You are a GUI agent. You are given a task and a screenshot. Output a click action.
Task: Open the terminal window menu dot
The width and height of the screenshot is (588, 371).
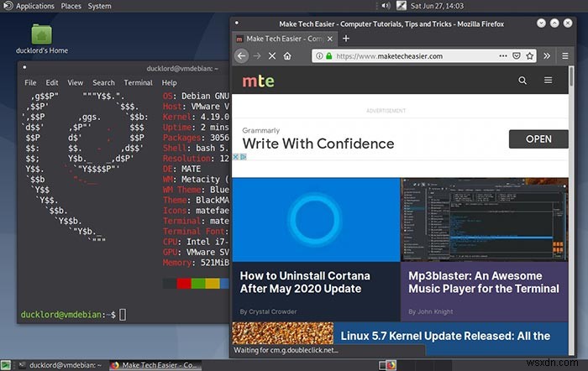point(24,67)
